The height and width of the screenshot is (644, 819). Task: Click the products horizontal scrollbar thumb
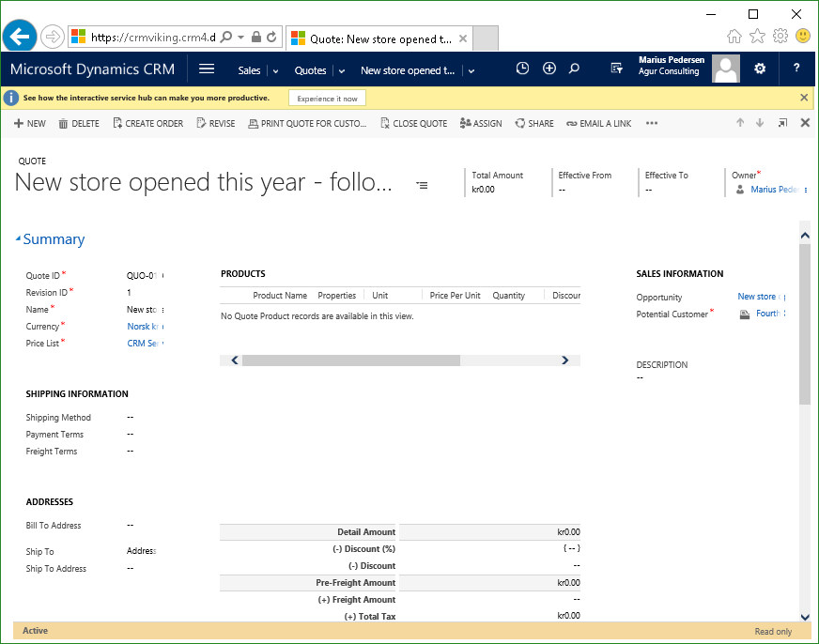(x=351, y=360)
